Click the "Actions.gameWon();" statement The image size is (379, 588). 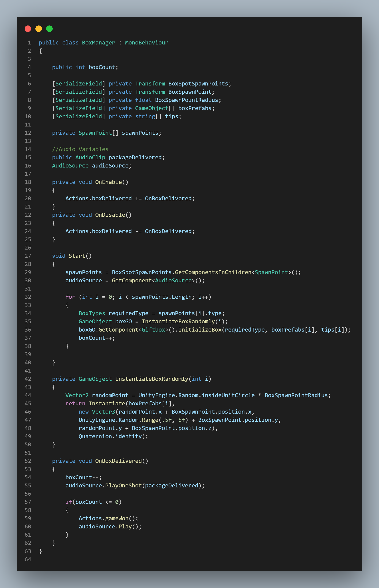109,518
